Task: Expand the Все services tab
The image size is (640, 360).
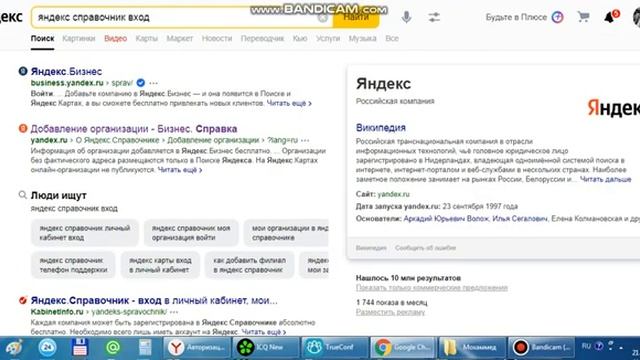Action: tap(392, 38)
